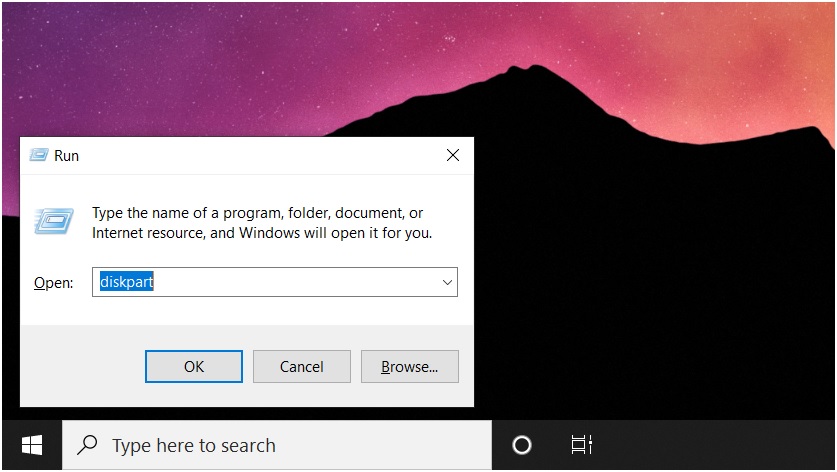Expand the Open field history dropdown
This screenshot has width=837, height=472.
(x=447, y=282)
